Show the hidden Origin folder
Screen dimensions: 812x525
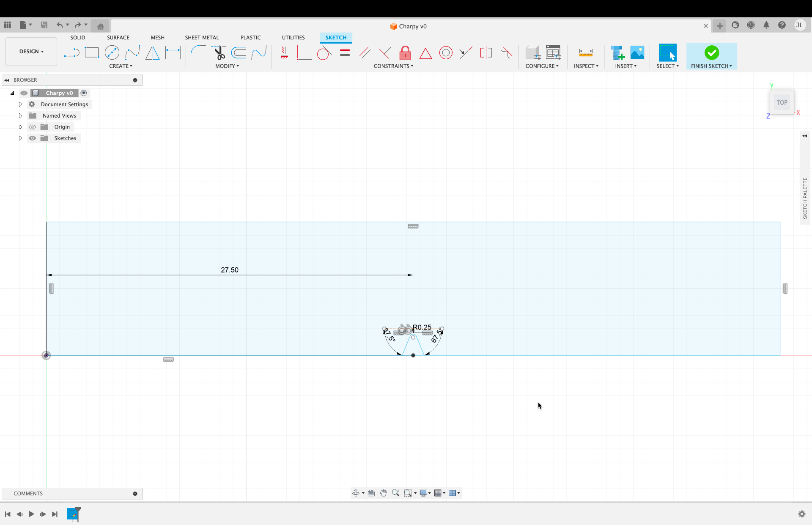(x=32, y=127)
